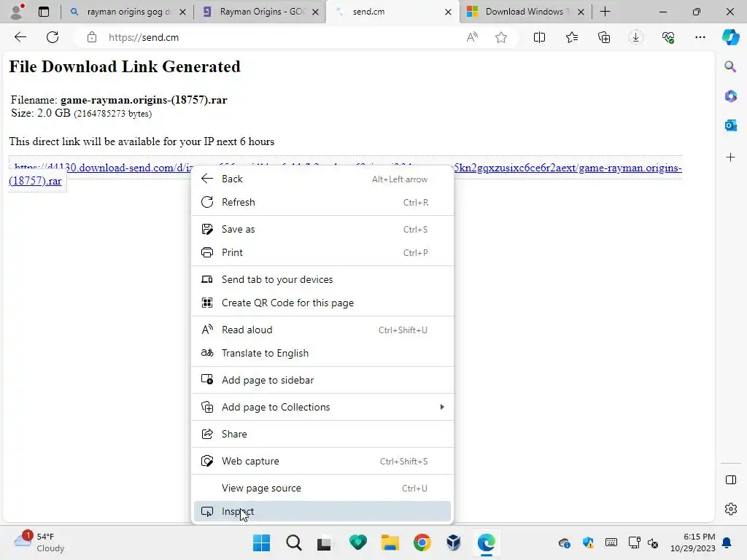Open the VirtualBox cube taskbar icon

tap(454, 542)
